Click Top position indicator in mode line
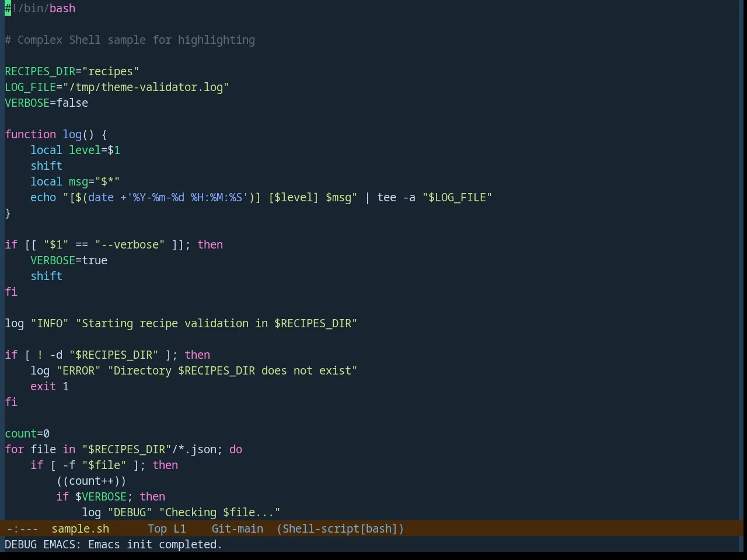Viewport: 747px width, 560px height. point(157,528)
